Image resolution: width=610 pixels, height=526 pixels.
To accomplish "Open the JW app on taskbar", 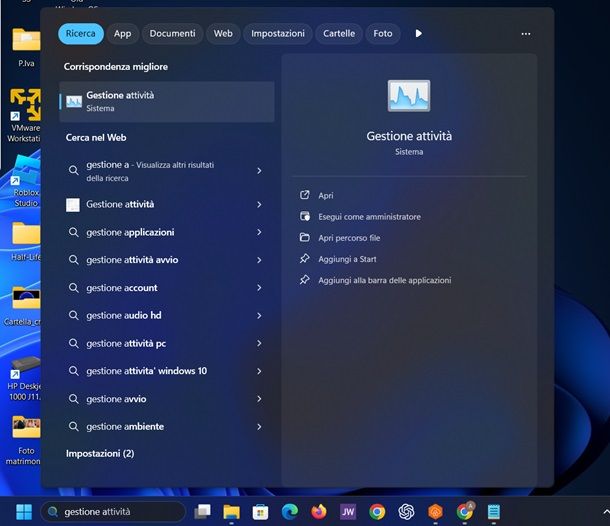I will point(348,512).
